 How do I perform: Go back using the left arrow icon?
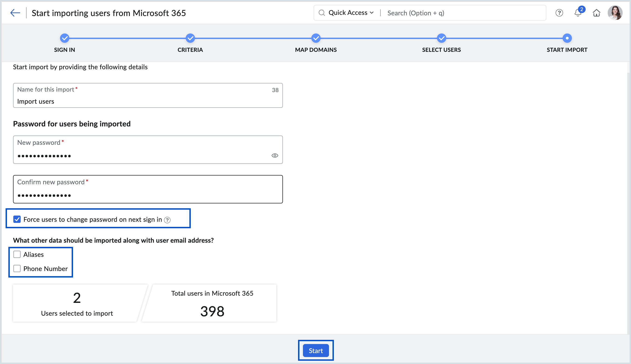point(15,13)
